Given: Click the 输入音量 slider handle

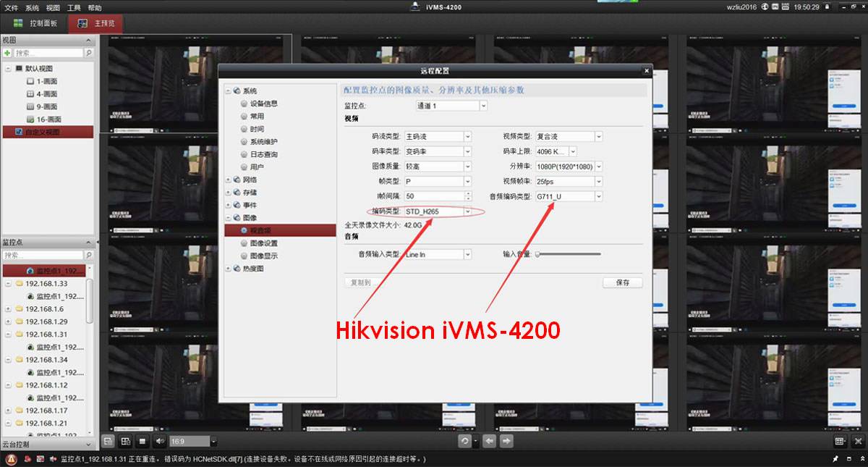Looking at the screenshot, I should click(x=537, y=254).
